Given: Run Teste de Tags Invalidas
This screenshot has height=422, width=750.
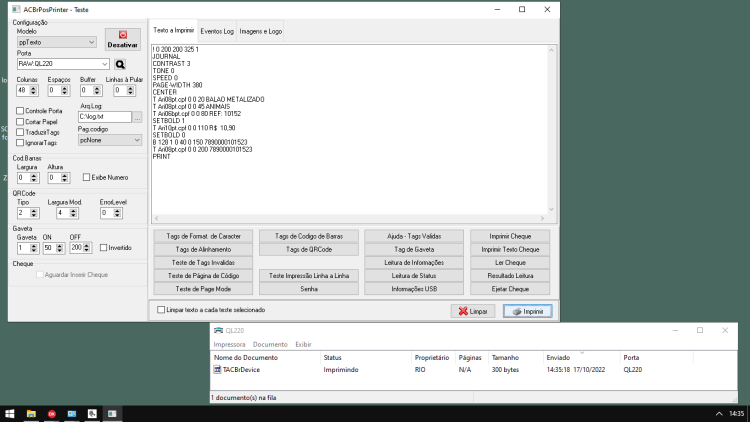Looking at the screenshot, I should tap(203, 263).
